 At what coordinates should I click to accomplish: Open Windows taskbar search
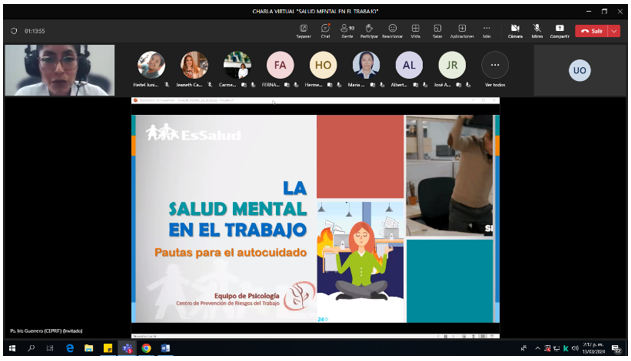(31, 348)
